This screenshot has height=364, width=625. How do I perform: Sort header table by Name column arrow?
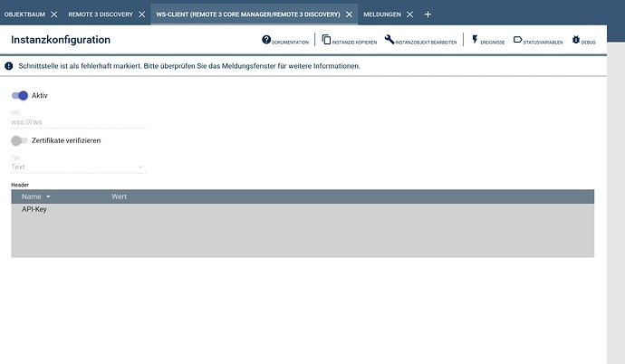[49, 196]
